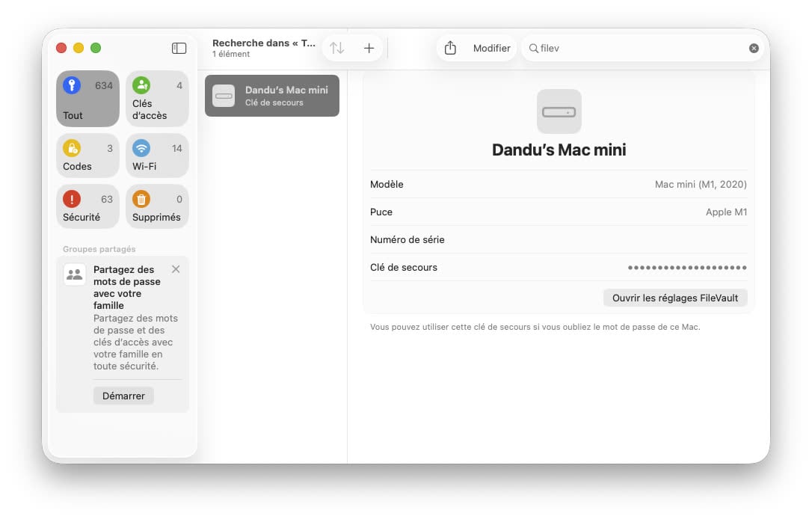Click the shared groups people icon
Viewport: 812px width, 519px height.
[x=75, y=274]
